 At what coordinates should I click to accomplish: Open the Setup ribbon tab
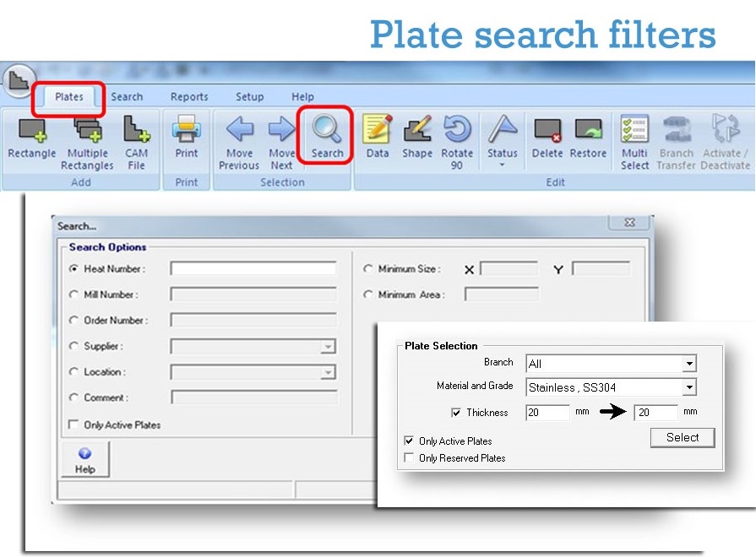pos(249,97)
